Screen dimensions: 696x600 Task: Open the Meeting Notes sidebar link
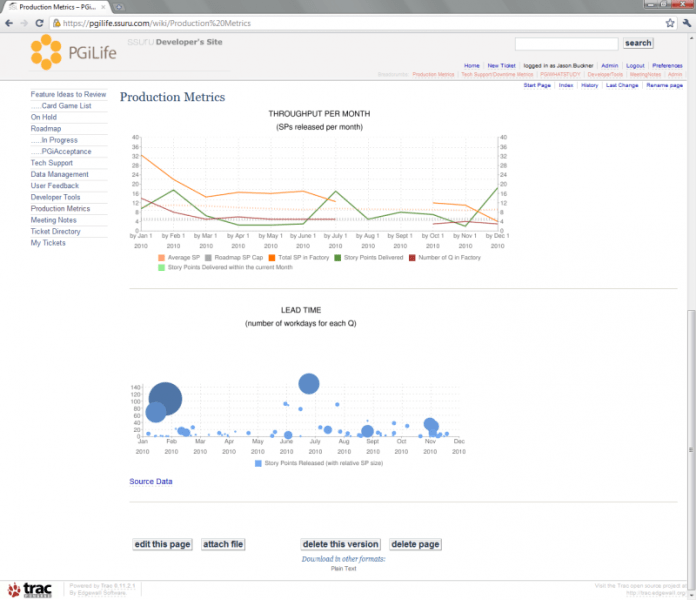53,220
